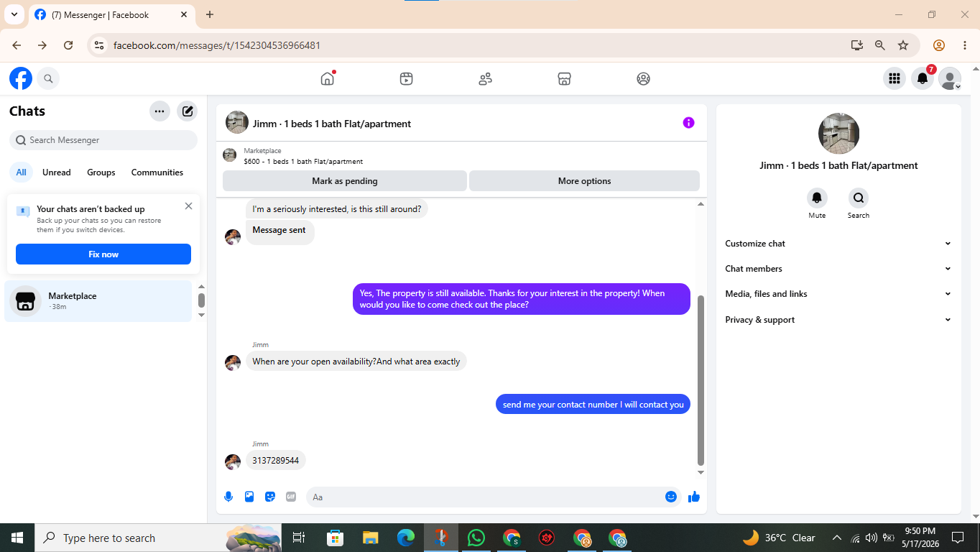This screenshot has width=980, height=552.
Task: Open Facebook notifications bell
Action: [x=923, y=78]
